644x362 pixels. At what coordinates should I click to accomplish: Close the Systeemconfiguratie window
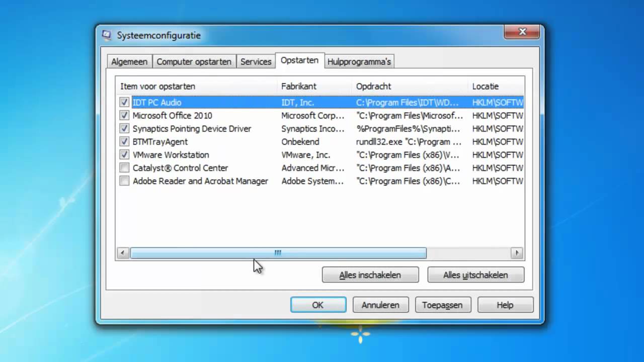click(x=522, y=32)
